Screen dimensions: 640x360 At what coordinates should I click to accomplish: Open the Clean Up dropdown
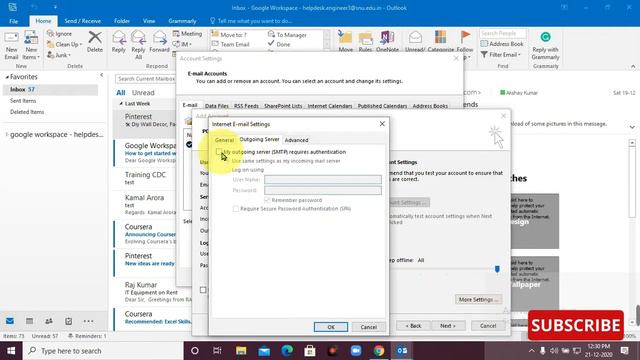pyautogui.click(x=64, y=44)
